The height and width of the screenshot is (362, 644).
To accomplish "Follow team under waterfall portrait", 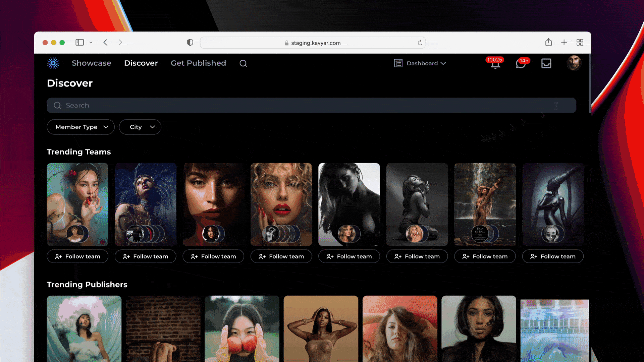I will (x=485, y=256).
